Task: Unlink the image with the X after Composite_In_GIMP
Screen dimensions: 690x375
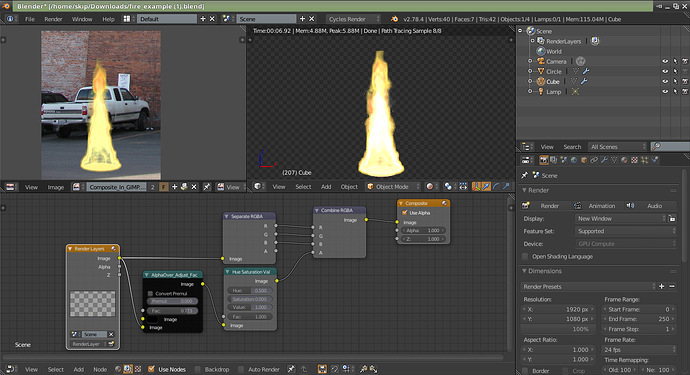Action: click(x=194, y=187)
